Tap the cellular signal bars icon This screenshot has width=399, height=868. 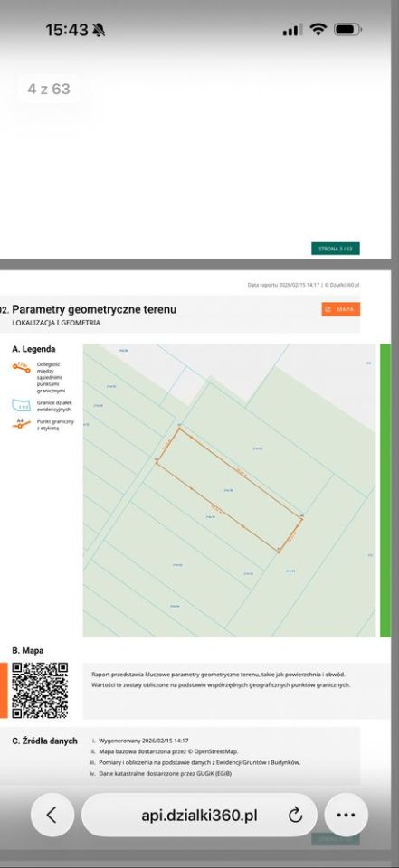(x=292, y=31)
